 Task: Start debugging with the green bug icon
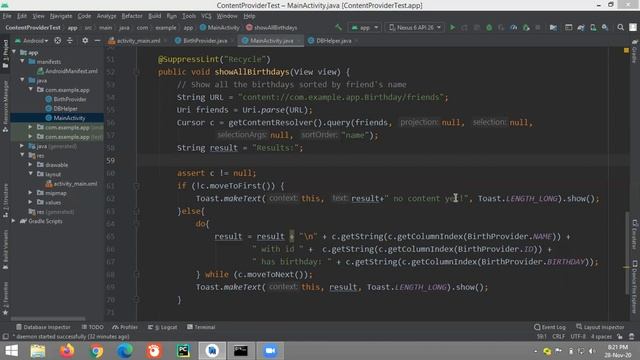point(489,27)
